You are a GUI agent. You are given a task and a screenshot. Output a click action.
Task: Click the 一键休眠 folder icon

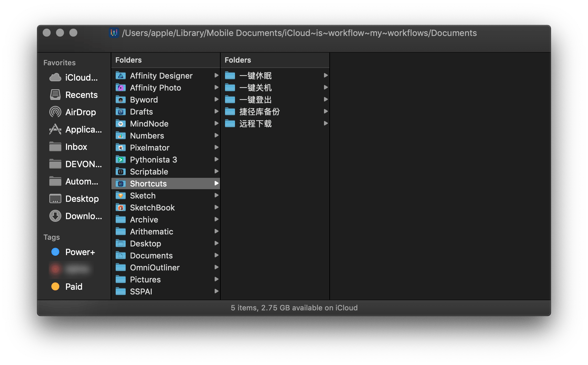(230, 76)
